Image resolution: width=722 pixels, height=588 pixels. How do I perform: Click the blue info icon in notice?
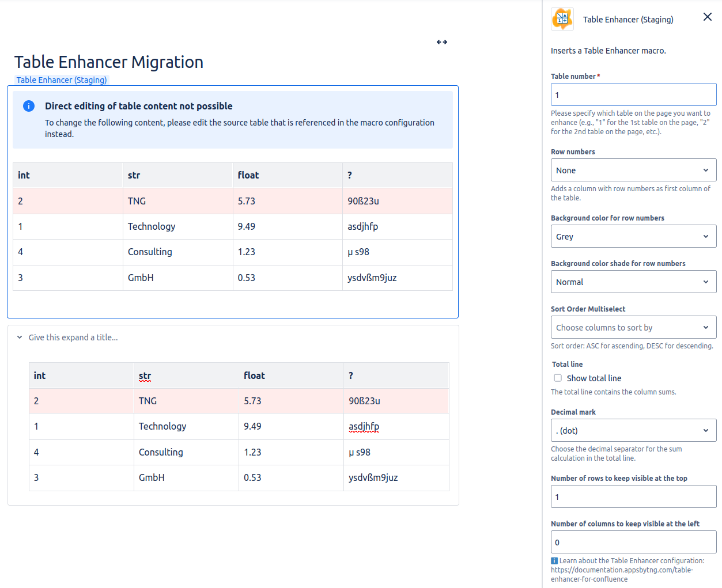click(29, 106)
